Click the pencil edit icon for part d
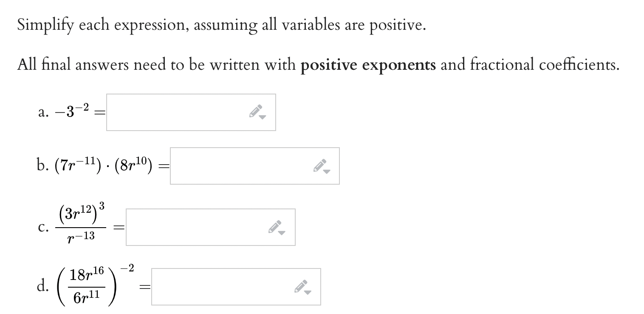Screen dimensions: 644x314 tap(302, 286)
